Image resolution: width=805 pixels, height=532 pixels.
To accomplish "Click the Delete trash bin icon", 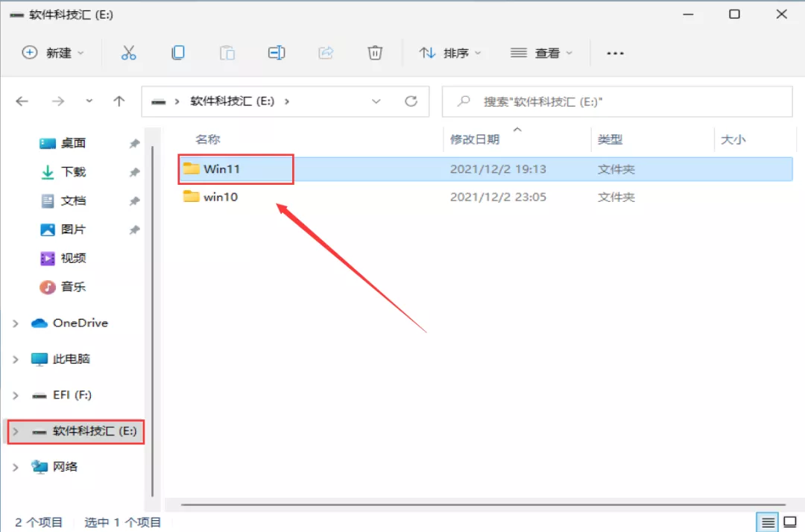I will (x=375, y=53).
